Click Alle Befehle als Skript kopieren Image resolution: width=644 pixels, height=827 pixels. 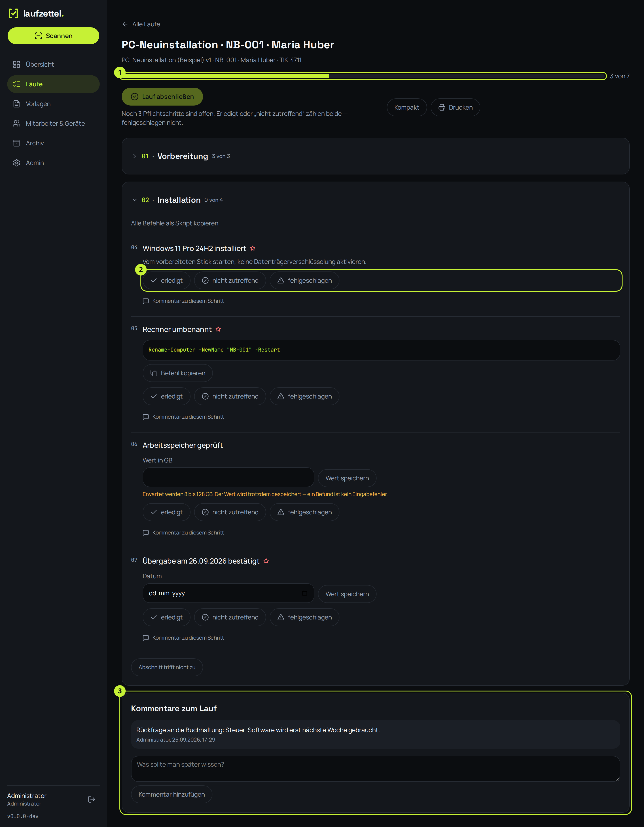click(175, 223)
